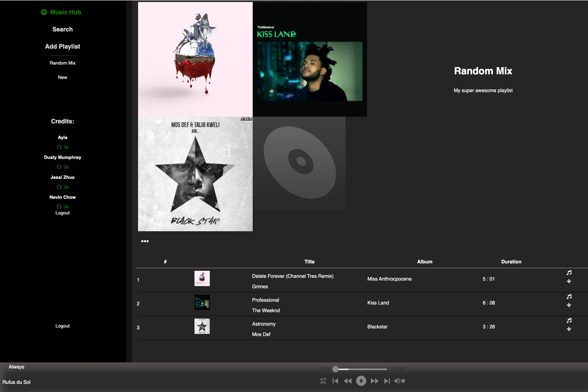Click album name Kiss Land in table

pos(378,303)
